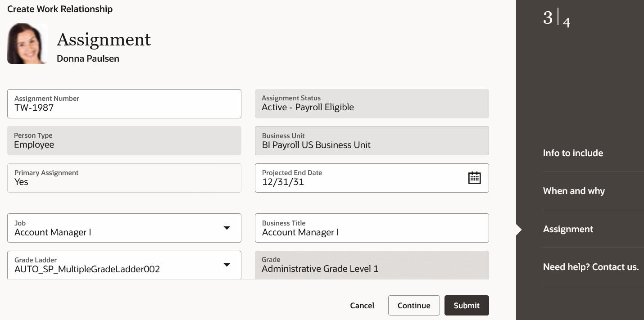Expand the Job dropdown arrow

[227, 228]
